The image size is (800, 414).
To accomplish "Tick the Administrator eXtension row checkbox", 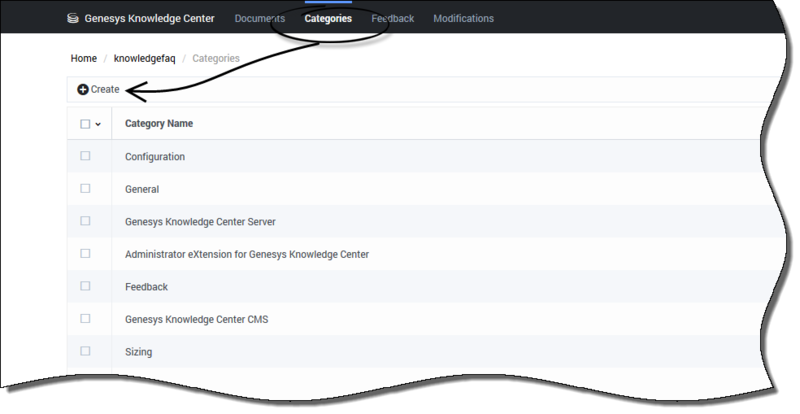I will click(x=85, y=253).
